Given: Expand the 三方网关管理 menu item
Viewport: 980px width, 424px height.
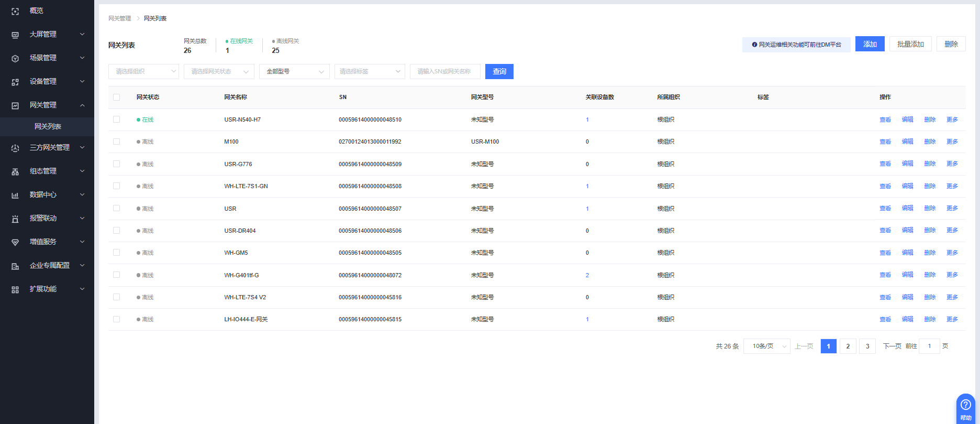Looking at the screenshot, I should coord(49,148).
